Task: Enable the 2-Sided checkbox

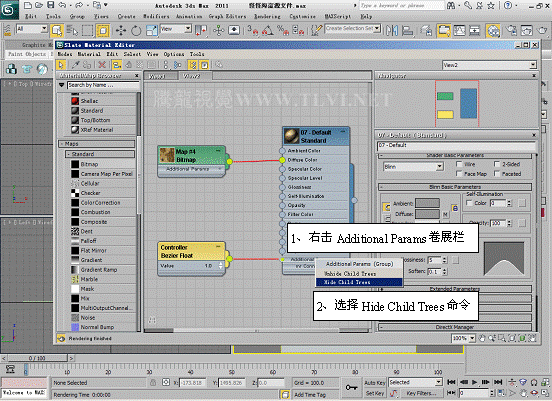Action: tap(497, 164)
